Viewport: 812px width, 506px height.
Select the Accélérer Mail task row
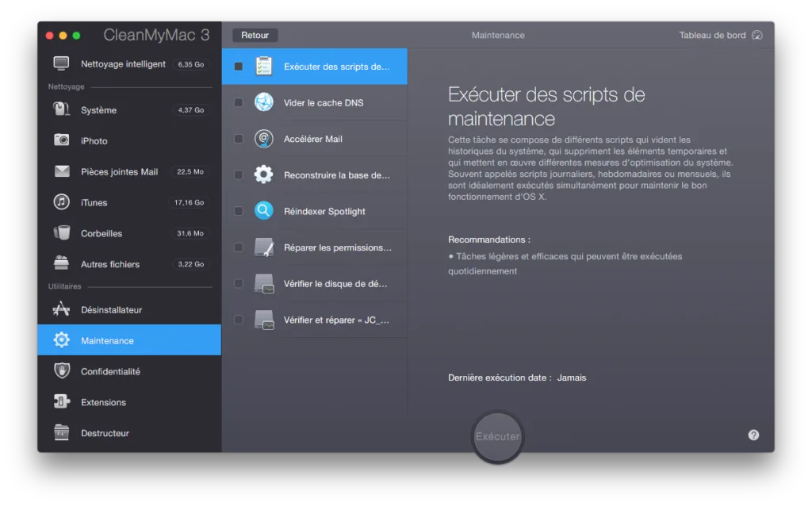point(315,139)
